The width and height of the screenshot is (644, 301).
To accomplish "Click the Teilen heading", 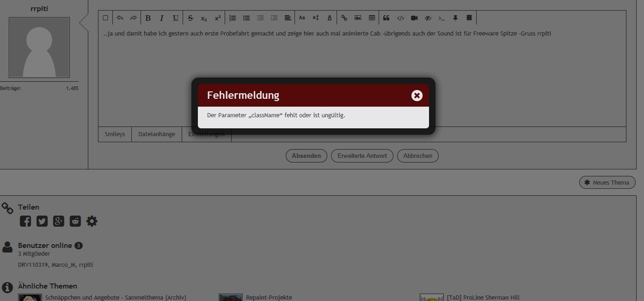I will (29, 207).
